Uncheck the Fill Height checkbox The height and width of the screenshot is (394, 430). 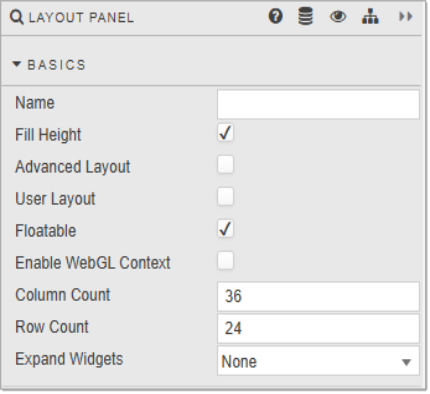point(225,133)
